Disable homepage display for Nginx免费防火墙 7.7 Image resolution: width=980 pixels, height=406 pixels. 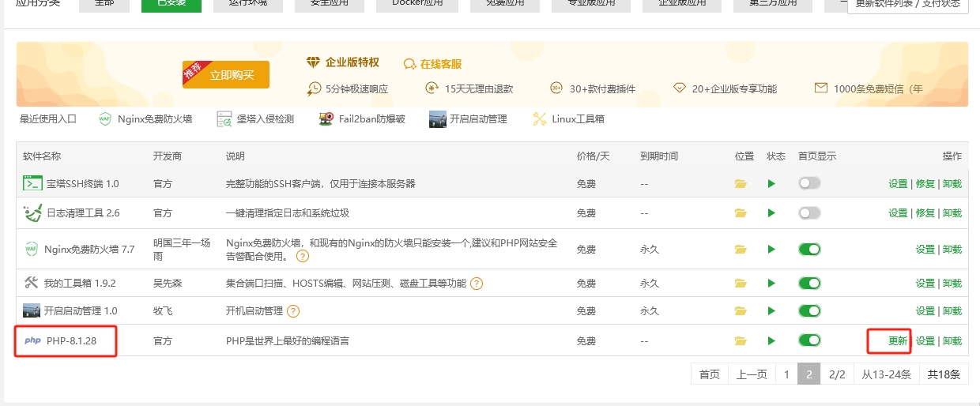809,249
